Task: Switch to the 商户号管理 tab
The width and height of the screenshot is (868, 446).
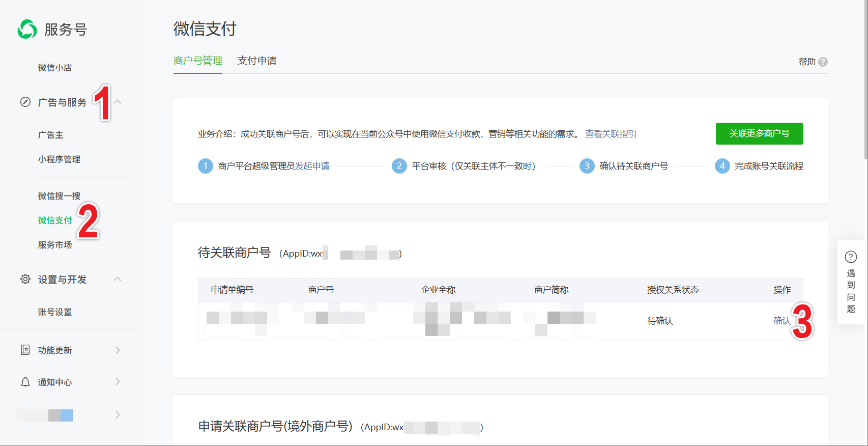Action: coord(198,61)
